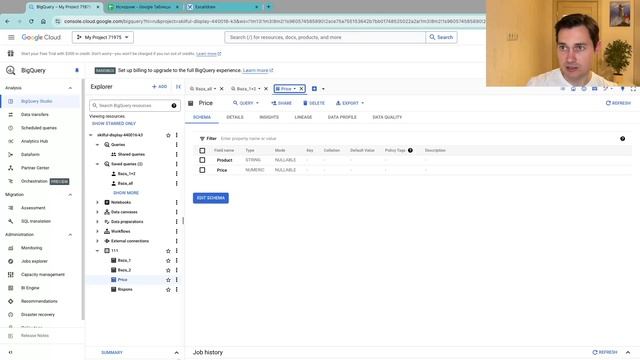Collapse the 111 dataset tree node
The height and width of the screenshot is (360, 640).
click(97, 251)
